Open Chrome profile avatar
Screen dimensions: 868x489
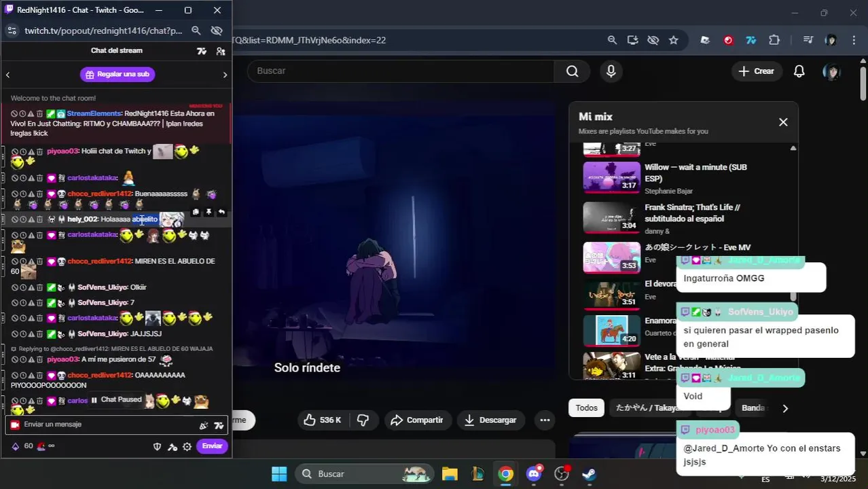(x=831, y=40)
